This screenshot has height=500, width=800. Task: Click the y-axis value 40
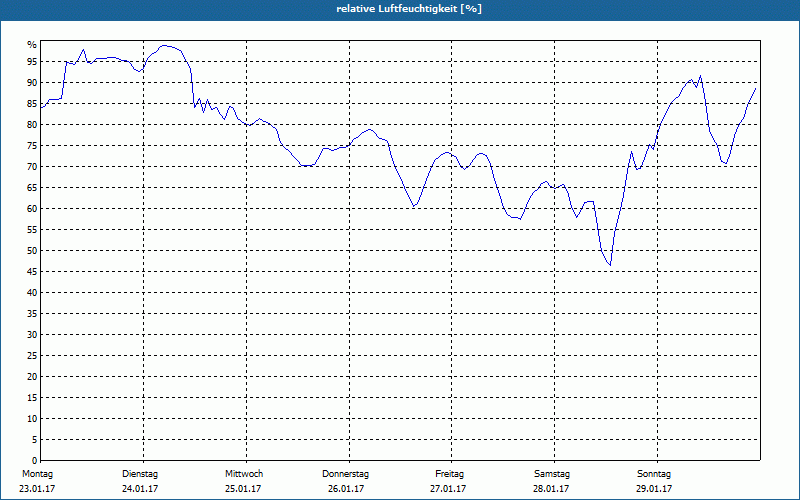coord(32,292)
